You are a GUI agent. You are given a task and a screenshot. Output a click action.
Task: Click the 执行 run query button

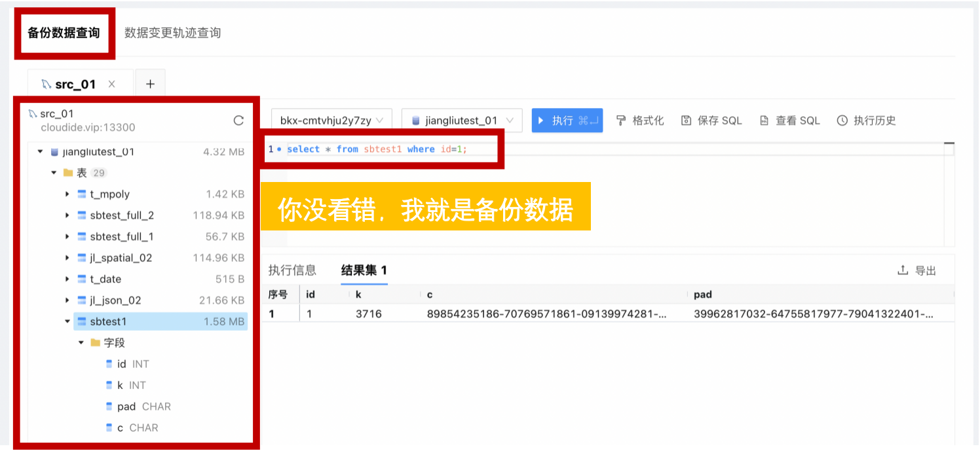(x=567, y=120)
